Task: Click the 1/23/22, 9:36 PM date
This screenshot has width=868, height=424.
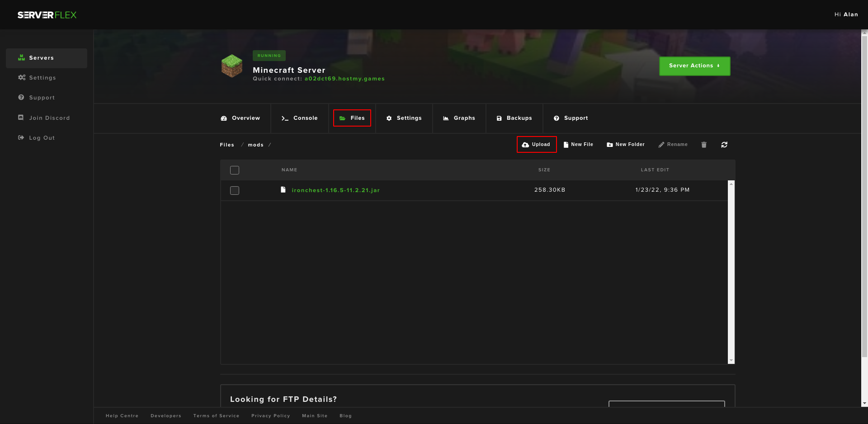Action: (663, 190)
